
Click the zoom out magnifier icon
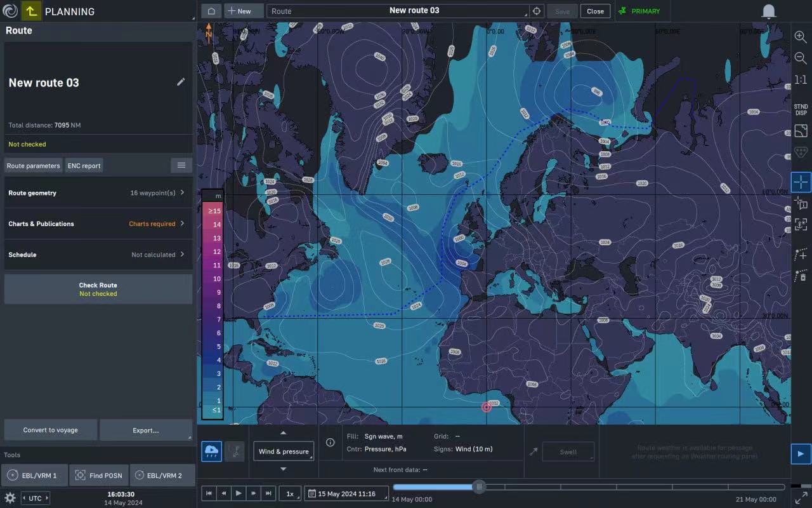point(801,58)
